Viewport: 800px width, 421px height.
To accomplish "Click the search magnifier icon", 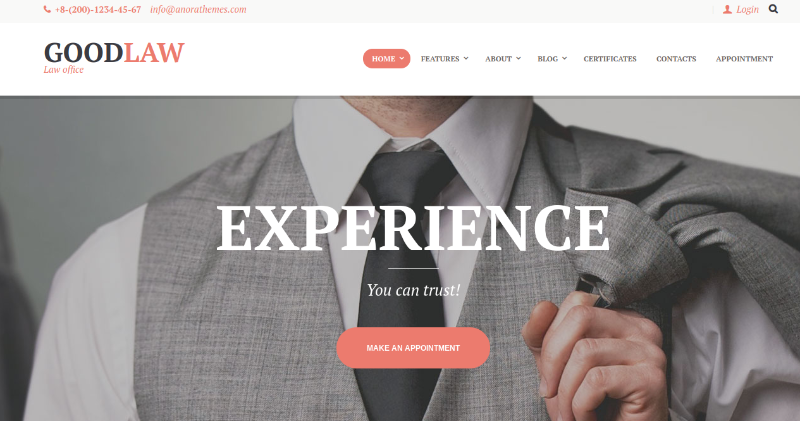I will (773, 9).
